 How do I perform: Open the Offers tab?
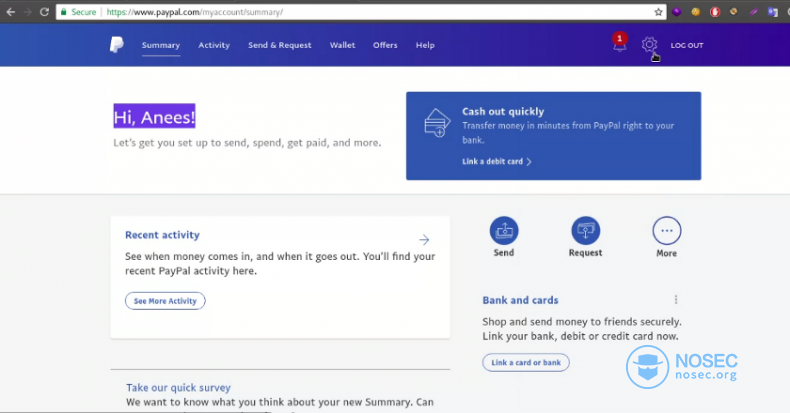[x=385, y=45]
